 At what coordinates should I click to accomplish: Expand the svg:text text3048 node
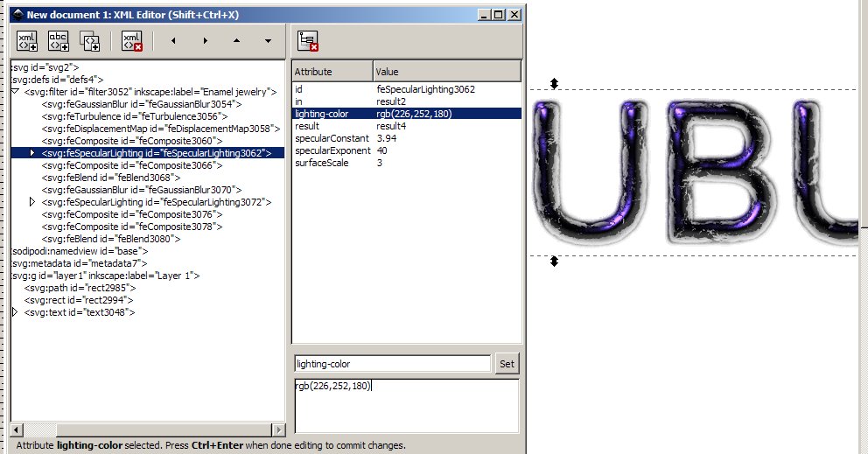pos(16,311)
